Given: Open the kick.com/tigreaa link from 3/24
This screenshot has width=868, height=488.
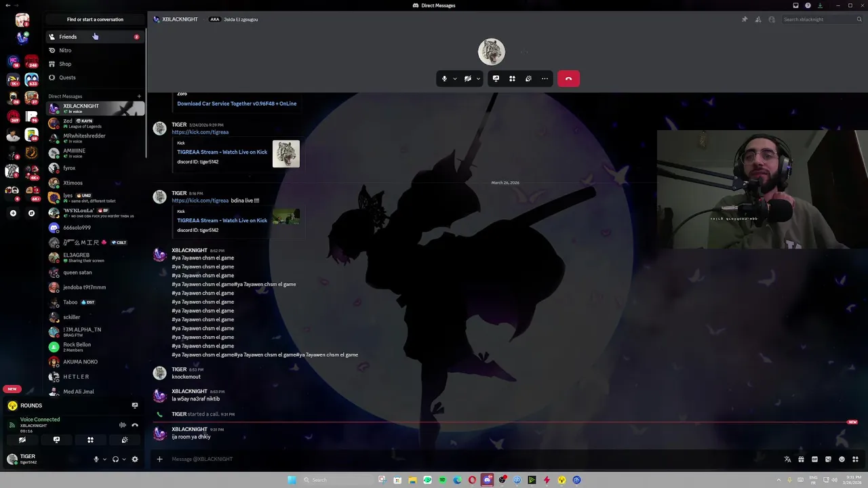Looking at the screenshot, I should click(200, 132).
